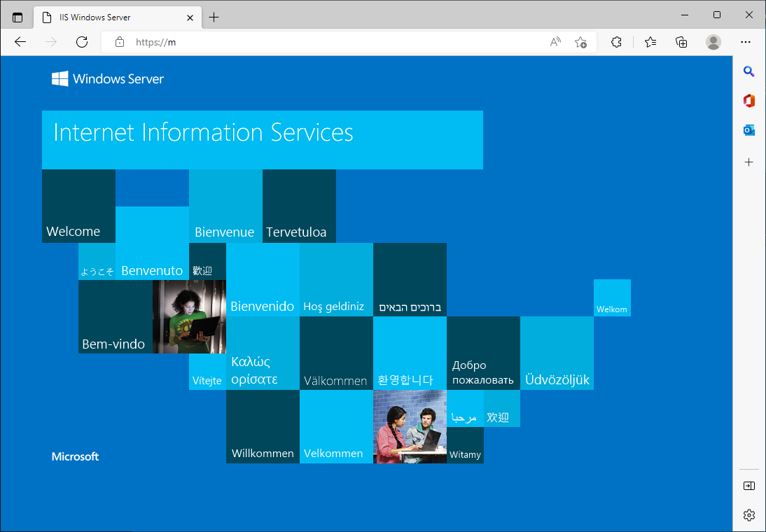Image resolution: width=766 pixels, height=532 pixels.
Task: Click the Bem-vindo tile
Action: click(116, 316)
